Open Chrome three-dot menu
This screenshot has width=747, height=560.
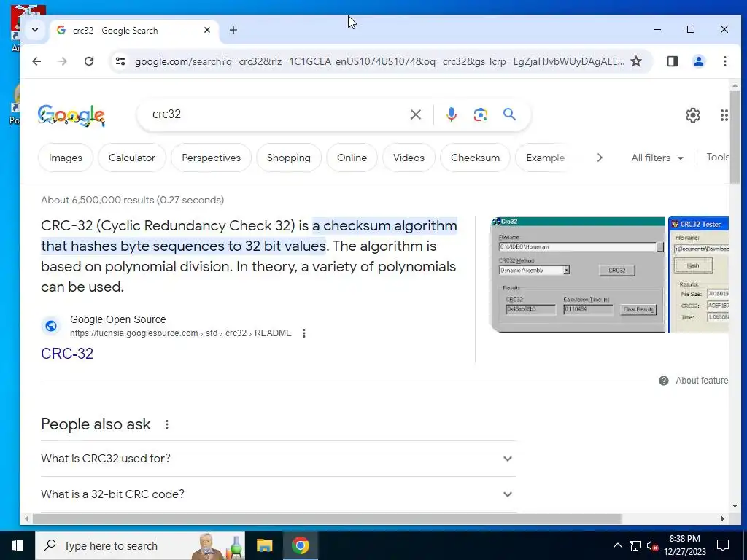(724, 61)
